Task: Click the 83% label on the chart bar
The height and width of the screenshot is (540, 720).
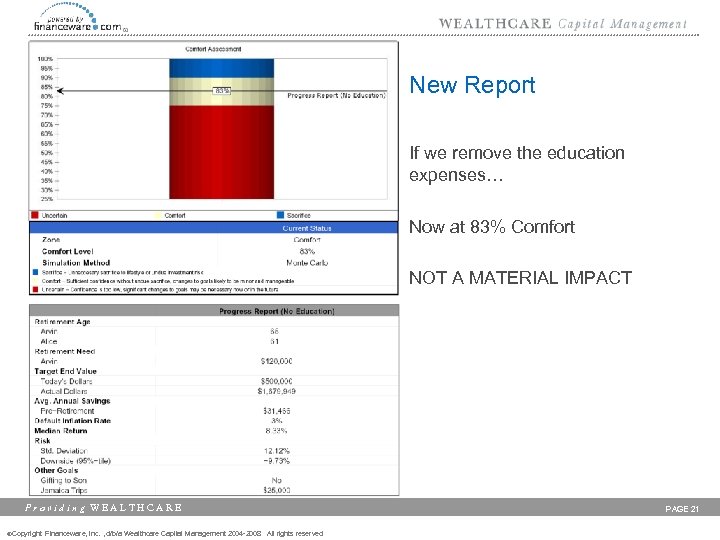Action: coord(222,91)
